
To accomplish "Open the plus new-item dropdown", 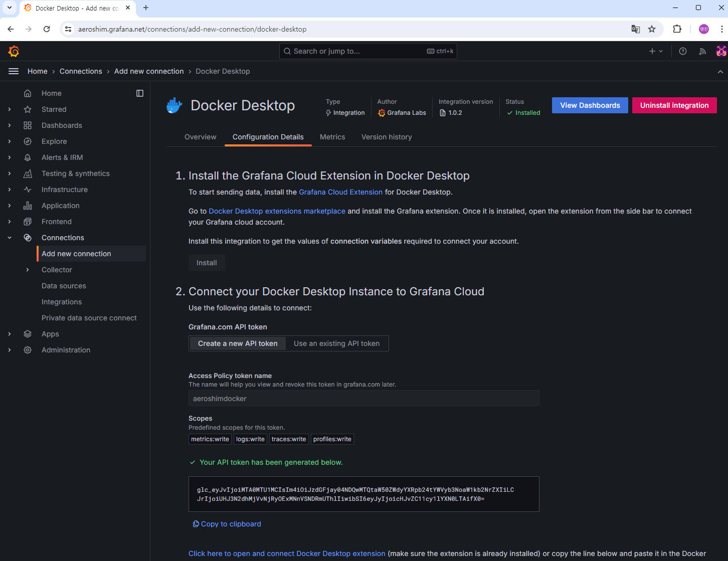I will [656, 51].
